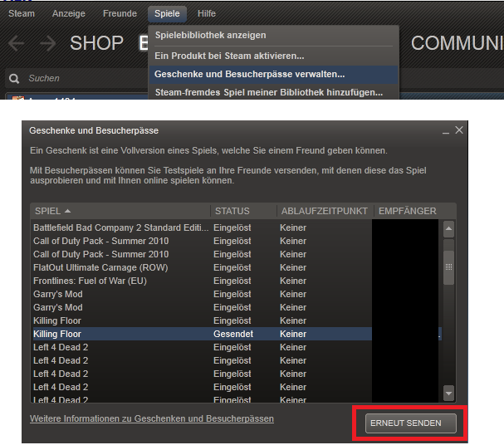
Task: Open the Anzeige menu
Action: [x=69, y=13]
